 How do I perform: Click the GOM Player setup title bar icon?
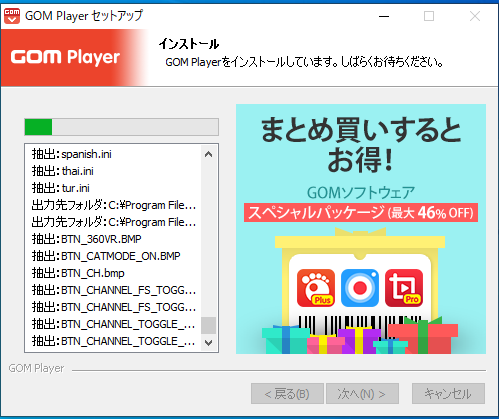12,16
